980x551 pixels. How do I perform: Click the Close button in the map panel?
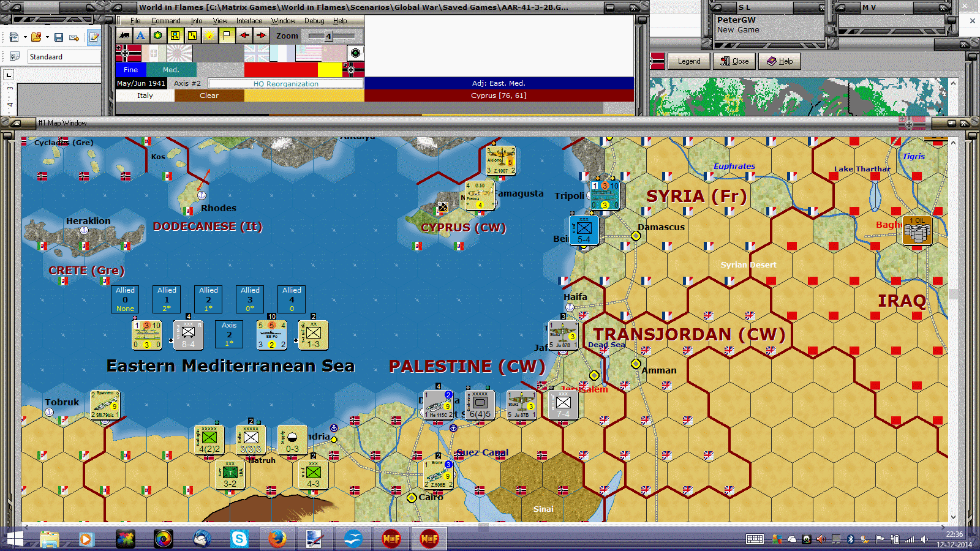coord(734,61)
